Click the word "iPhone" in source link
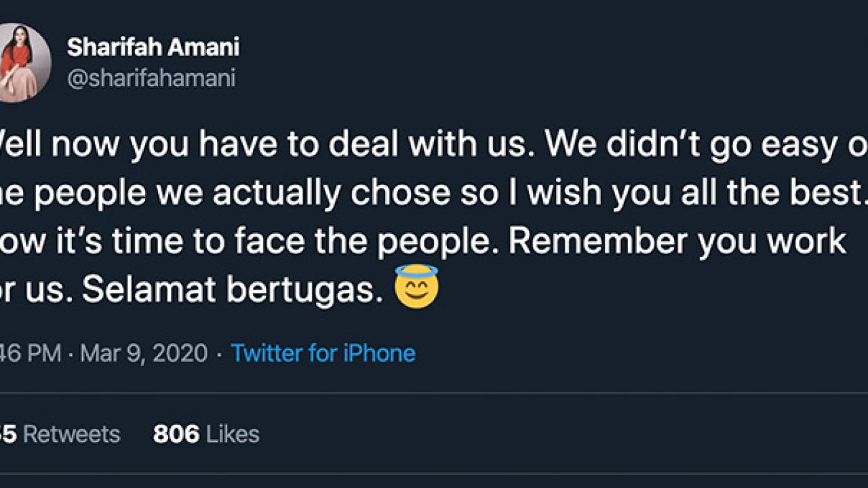Viewport: 868px width, 488px height. point(380,353)
